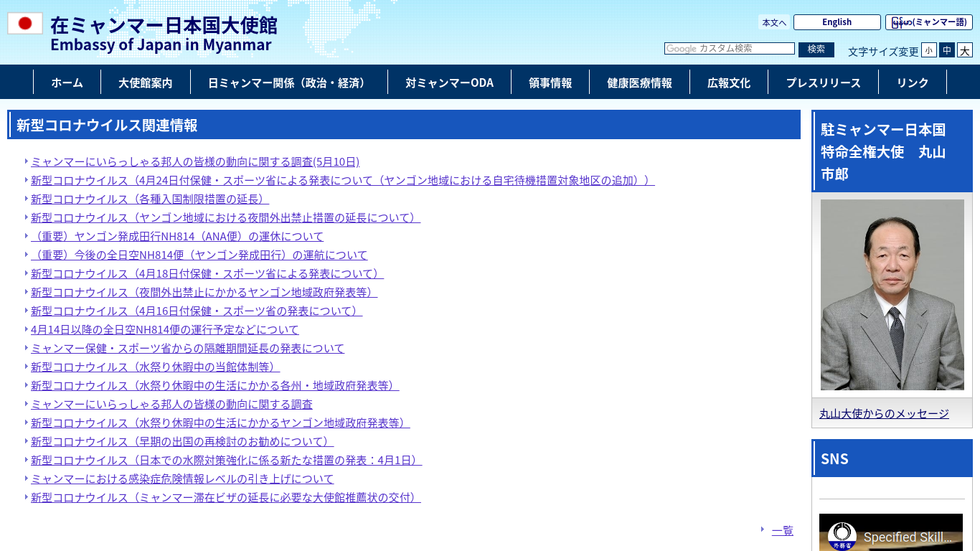Open the プレスリリース menu item
The image size is (980, 551).
pyautogui.click(x=823, y=83)
